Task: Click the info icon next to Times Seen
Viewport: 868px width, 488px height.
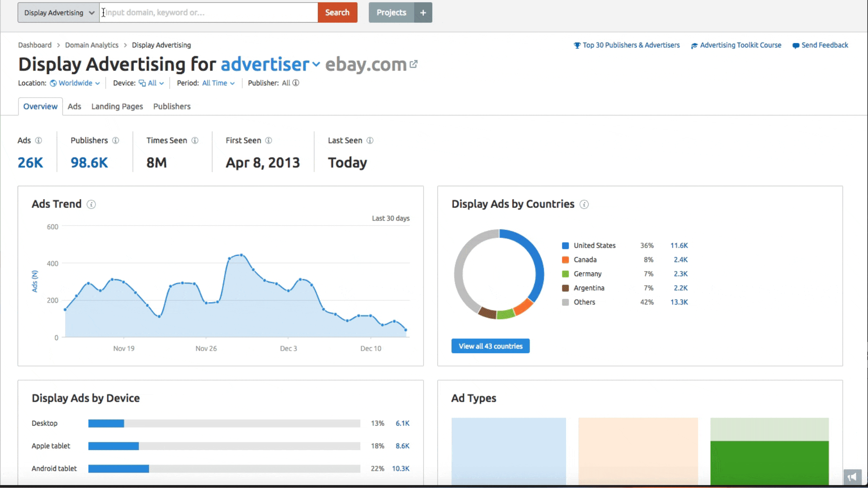Action: [x=195, y=141]
